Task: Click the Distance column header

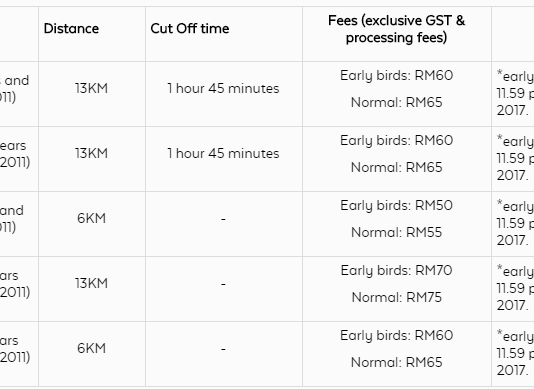Action: (x=71, y=29)
